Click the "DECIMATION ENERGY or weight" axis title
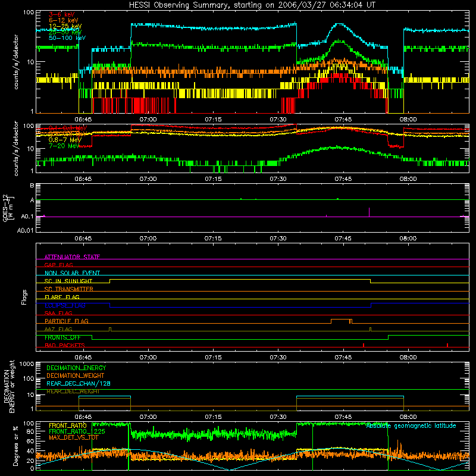Image resolution: width=476 pixels, height=476 pixels. coord(9,386)
